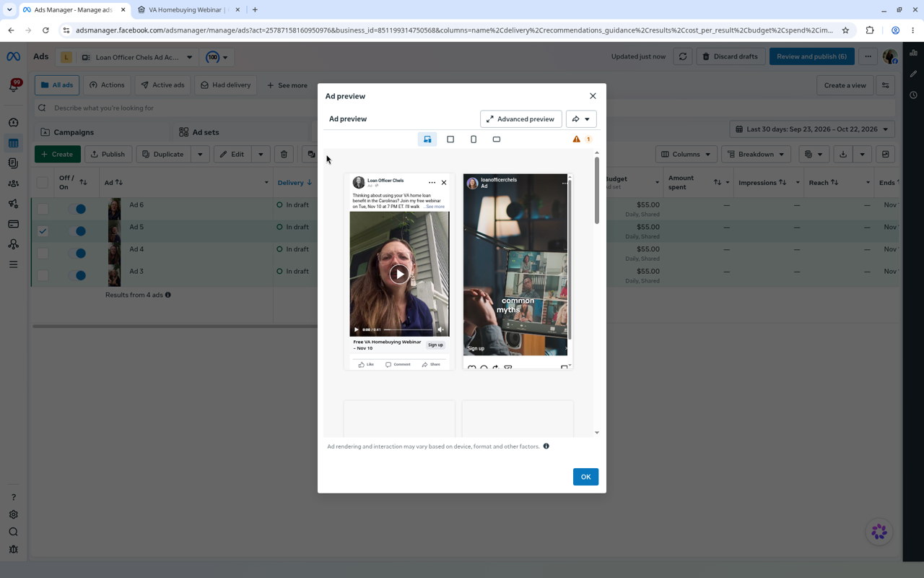Viewport: 924px width, 578px height.
Task: Open the date range Last 30 days dropdown
Action: [812, 129]
